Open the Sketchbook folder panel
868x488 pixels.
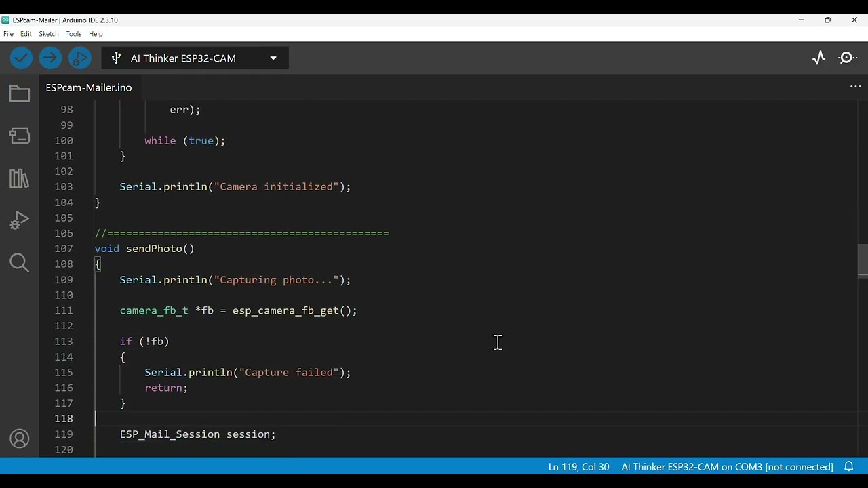click(20, 94)
